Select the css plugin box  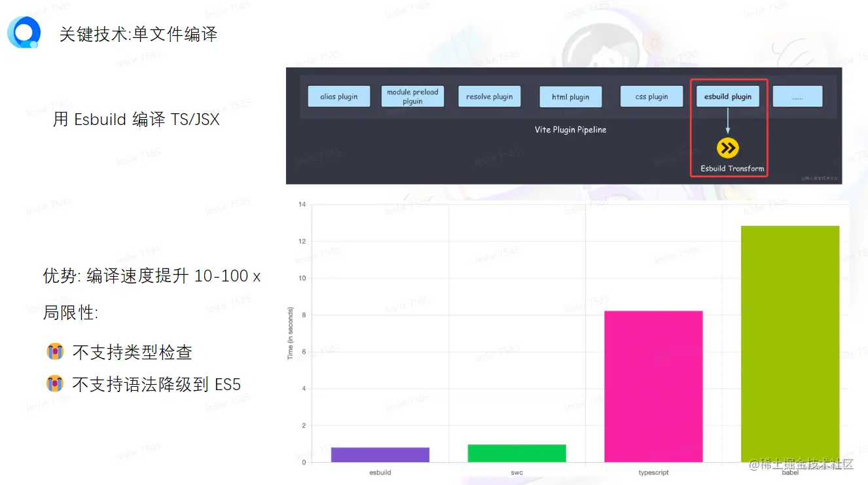(x=652, y=96)
